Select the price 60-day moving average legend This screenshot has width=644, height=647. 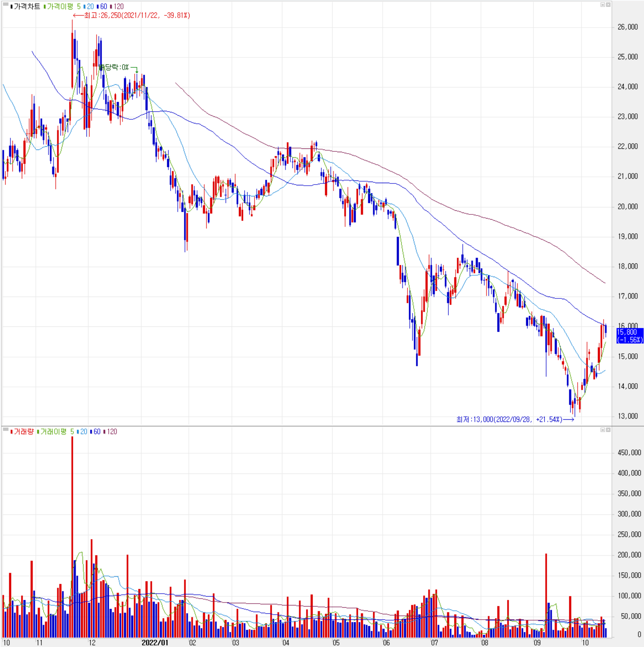pos(102,7)
